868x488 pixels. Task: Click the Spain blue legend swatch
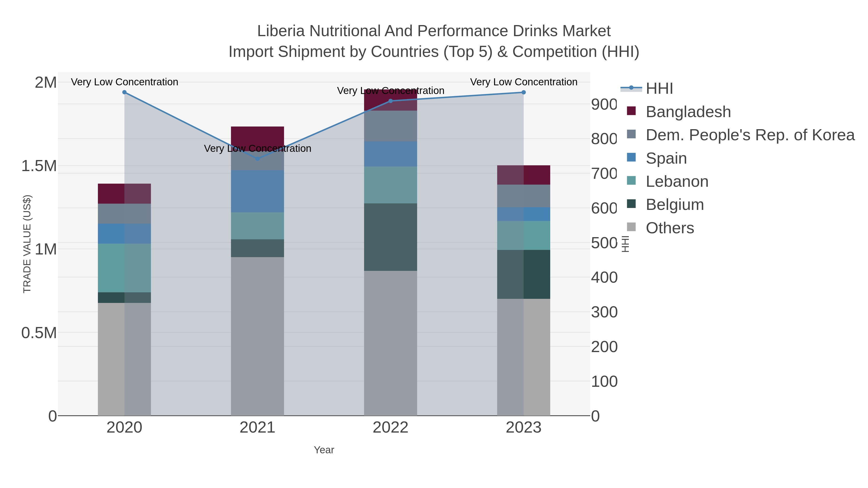point(631,157)
